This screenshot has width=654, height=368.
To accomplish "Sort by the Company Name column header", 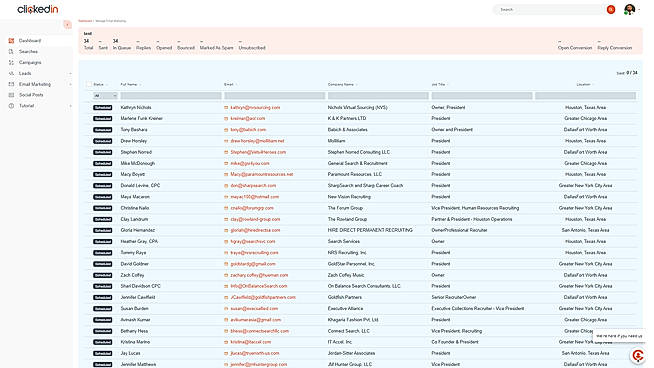I will tap(340, 84).
